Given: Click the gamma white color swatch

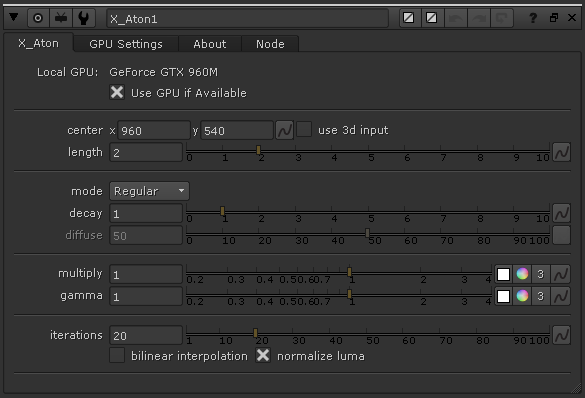Looking at the screenshot, I should (x=503, y=296).
